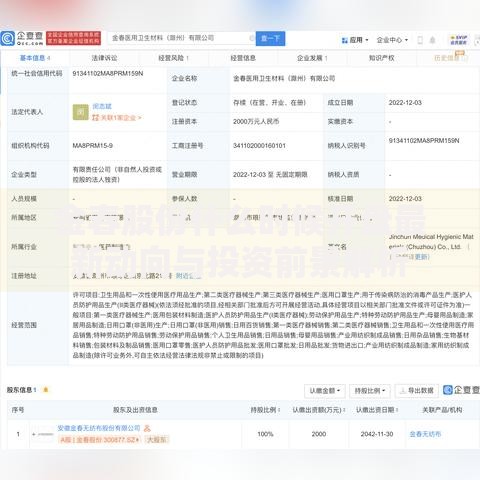Image resolution: width=480 pixels, height=480 pixels.
Task: Switch to the 企业发展 tab
Action: (x=312, y=58)
